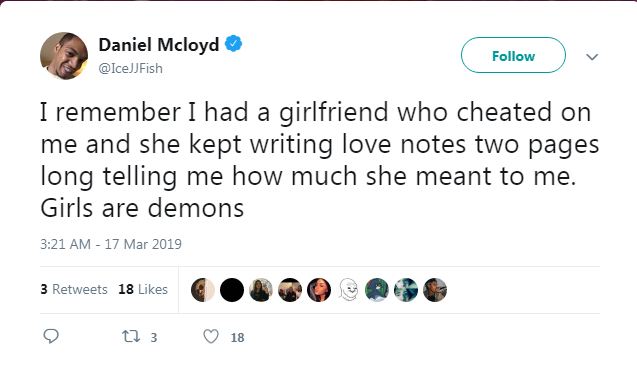Click the third liker avatar

(x=261, y=290)
